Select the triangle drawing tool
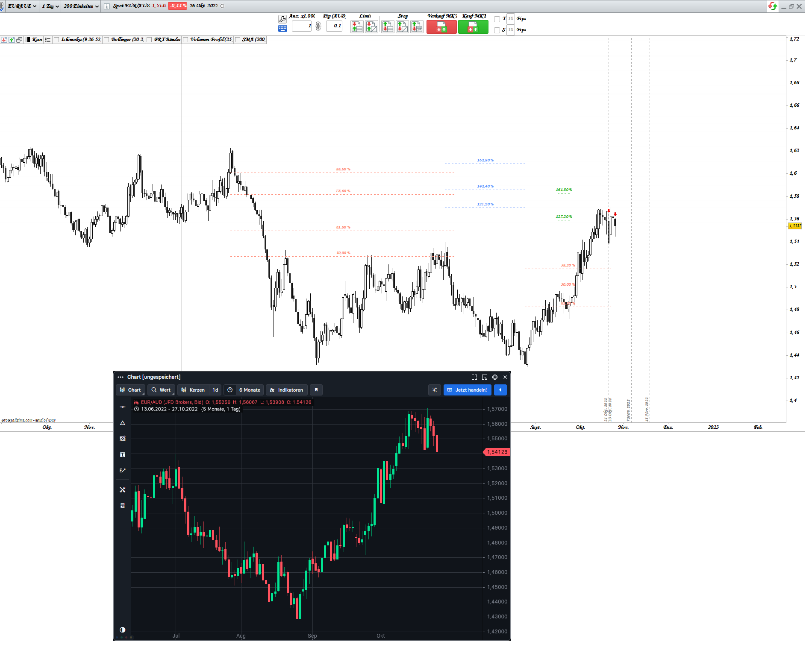The width and height of the screenshot is (812, 656). (x=123, y=423)
